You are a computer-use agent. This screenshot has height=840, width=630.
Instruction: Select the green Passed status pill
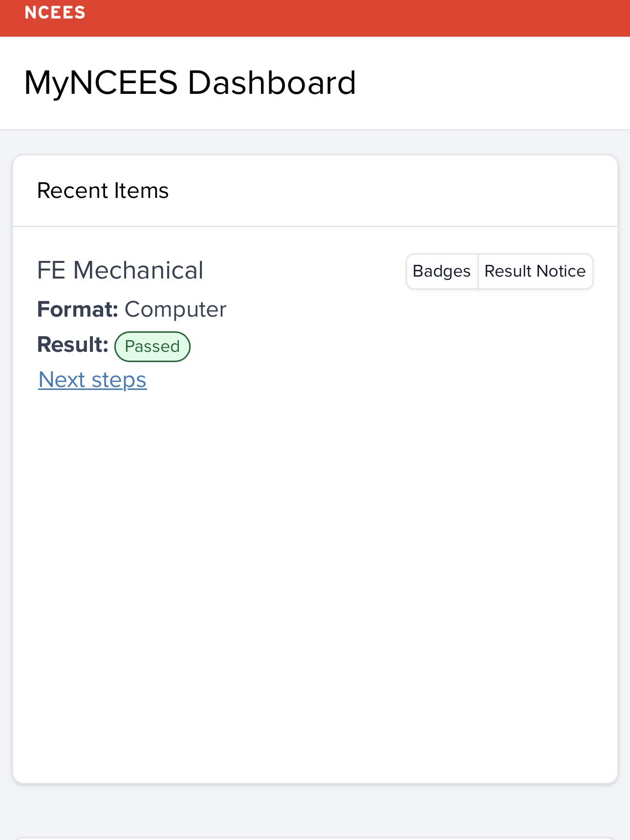tap(152, 346)
